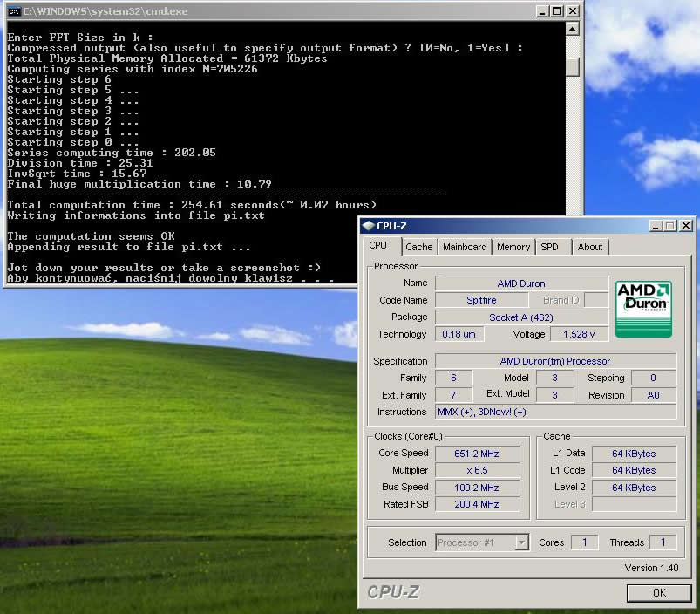Click the CPU-Z title bar icon
Screen dimensions: 700x614
click(368, 226)
